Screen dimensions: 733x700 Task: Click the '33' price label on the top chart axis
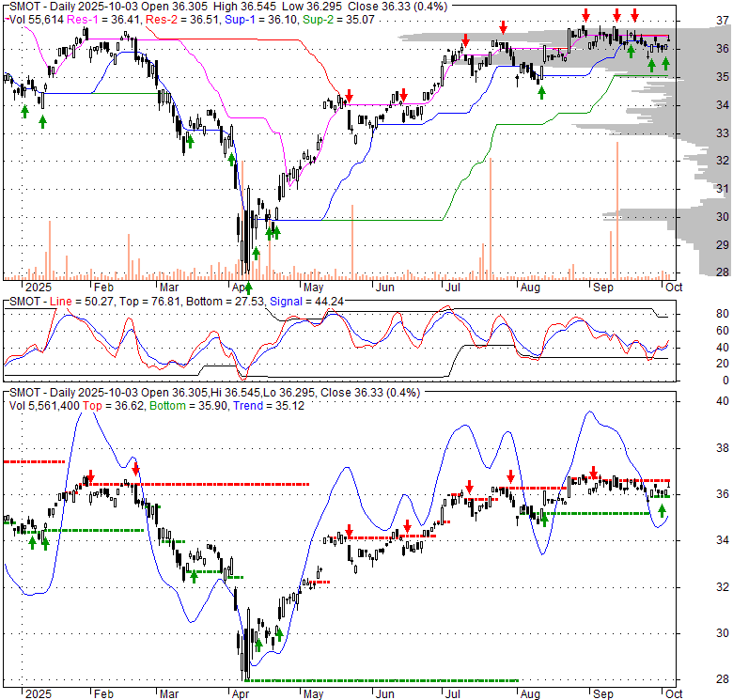coord(723,133)
